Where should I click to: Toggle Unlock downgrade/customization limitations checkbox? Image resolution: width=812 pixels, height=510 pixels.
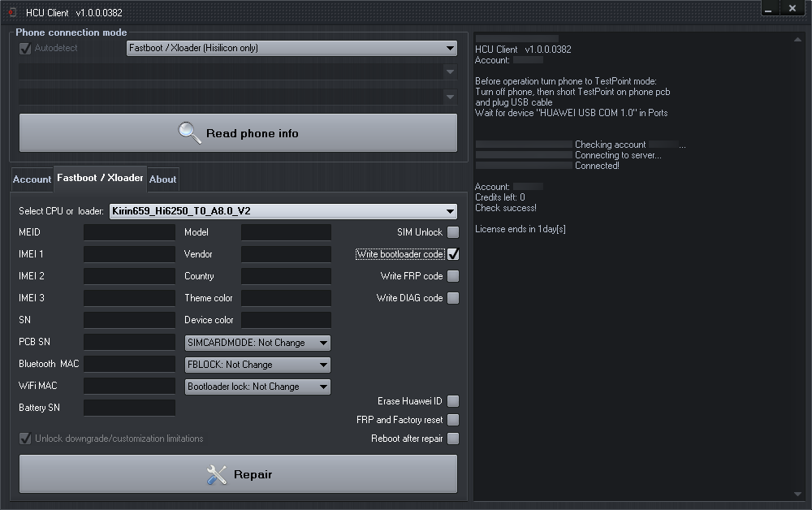tap(25, 439)
